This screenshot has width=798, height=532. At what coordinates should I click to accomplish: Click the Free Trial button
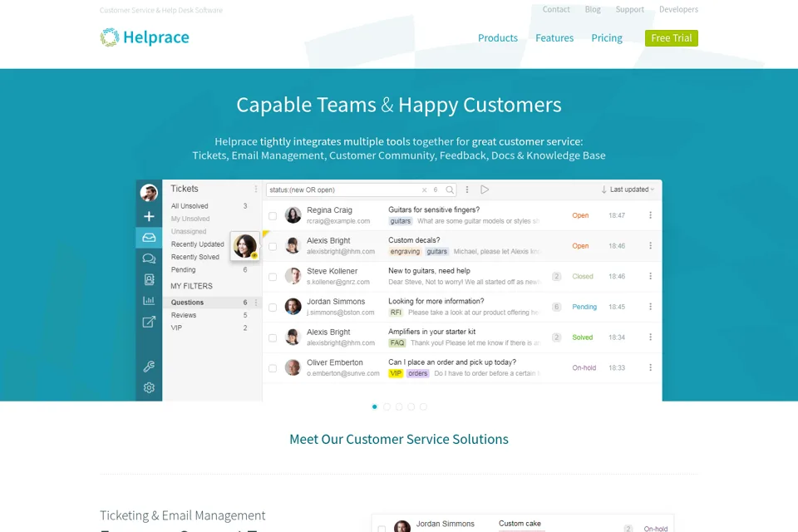(672, 38)
